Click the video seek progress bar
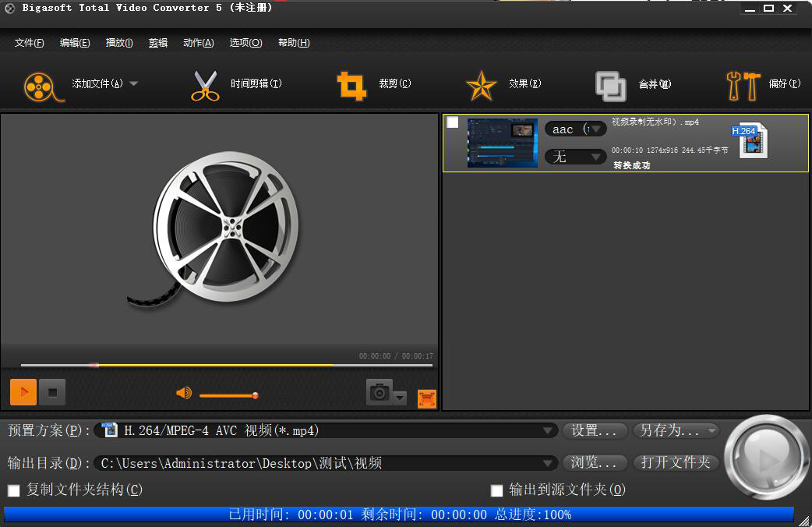 (x=226, y=366)
